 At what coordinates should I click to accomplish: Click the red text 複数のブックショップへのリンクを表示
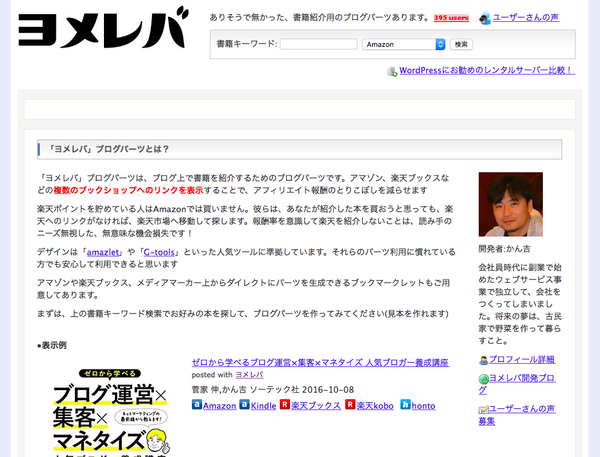click(x=128, y=190)
